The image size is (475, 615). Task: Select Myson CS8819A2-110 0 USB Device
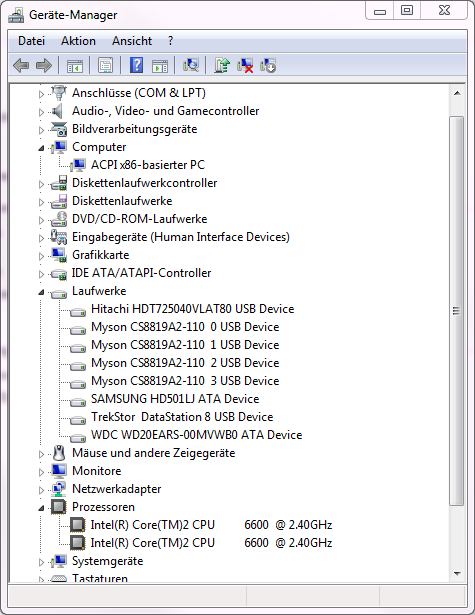[185, 327]
